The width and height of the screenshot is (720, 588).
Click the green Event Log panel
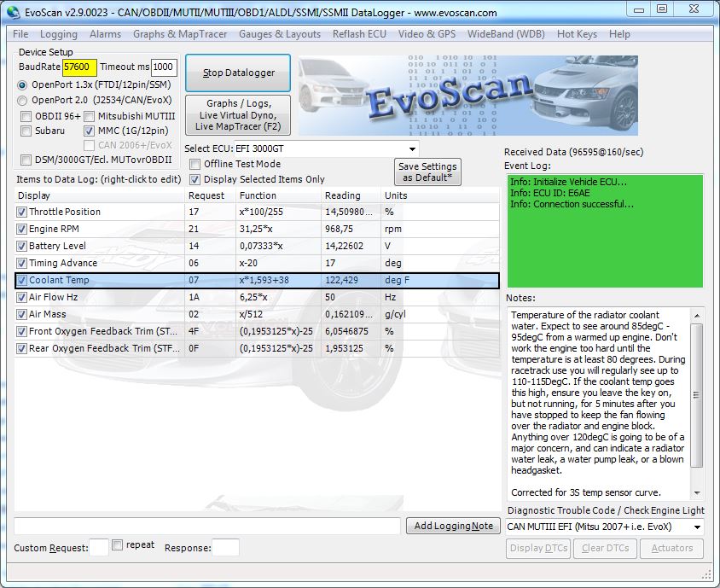coord(605,230)
